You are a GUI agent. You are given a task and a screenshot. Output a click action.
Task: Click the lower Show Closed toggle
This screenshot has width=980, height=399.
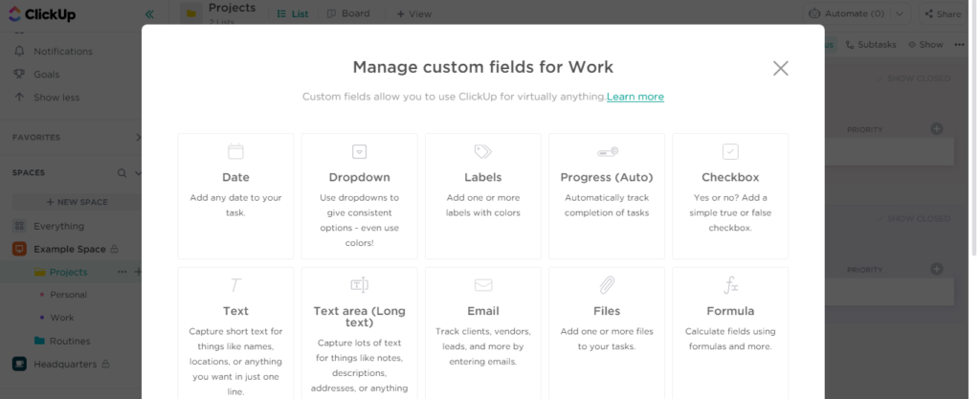click(x=913, y=218)
